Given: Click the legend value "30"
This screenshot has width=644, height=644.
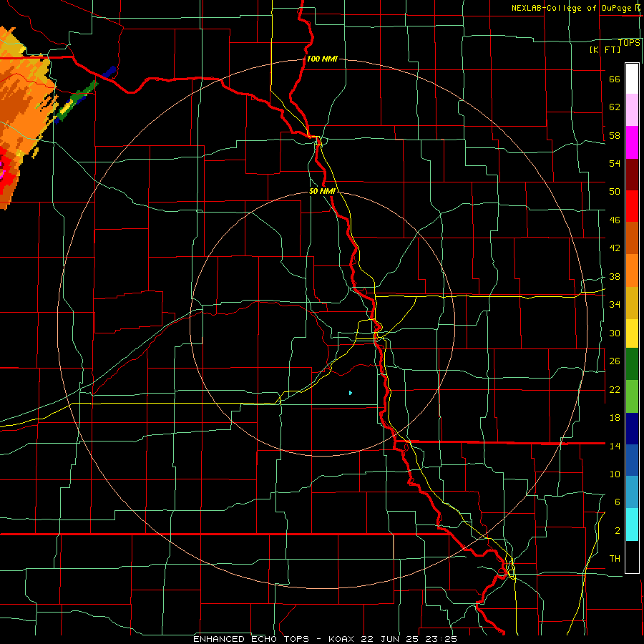Looking at the screenshot, I should (615, 333).
